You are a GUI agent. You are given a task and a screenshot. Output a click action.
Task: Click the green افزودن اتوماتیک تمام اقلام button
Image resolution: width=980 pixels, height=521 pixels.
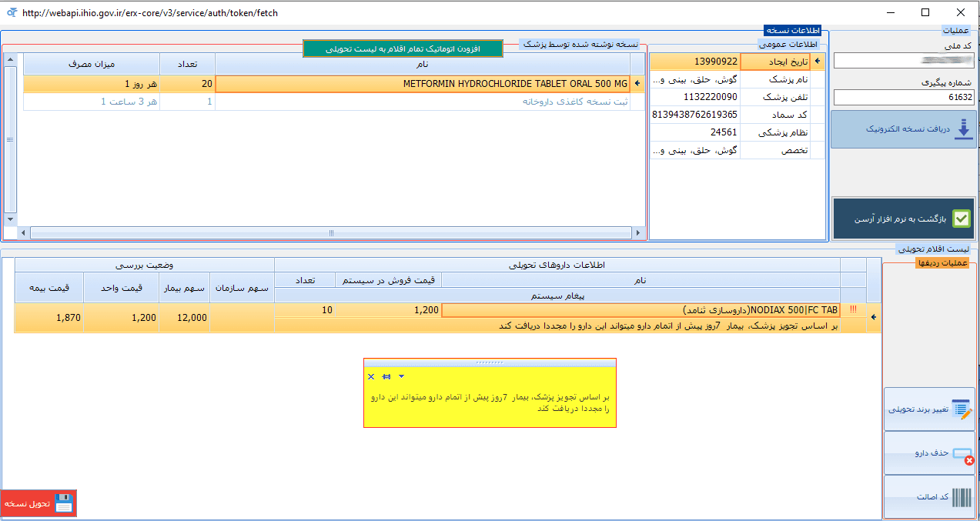403,48
